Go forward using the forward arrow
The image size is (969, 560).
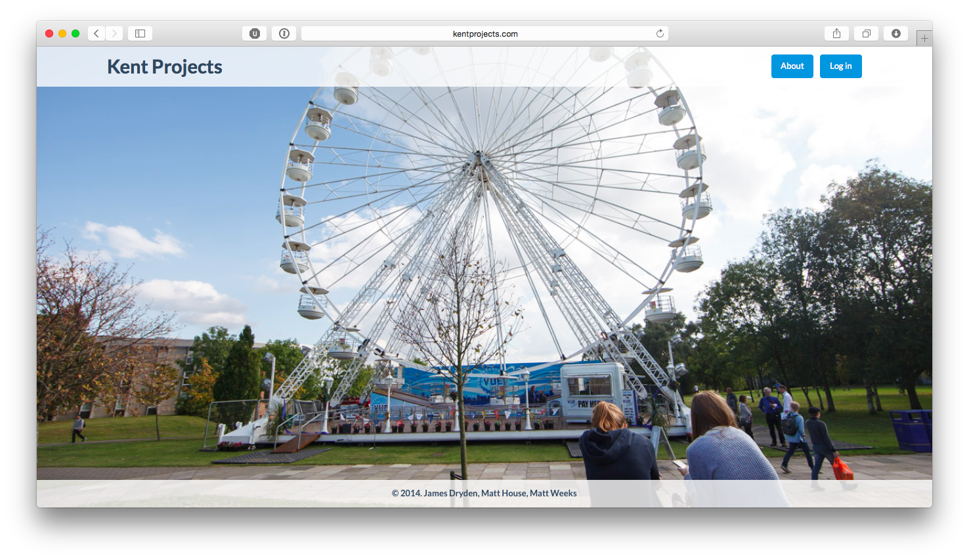[x=114, y=33]
